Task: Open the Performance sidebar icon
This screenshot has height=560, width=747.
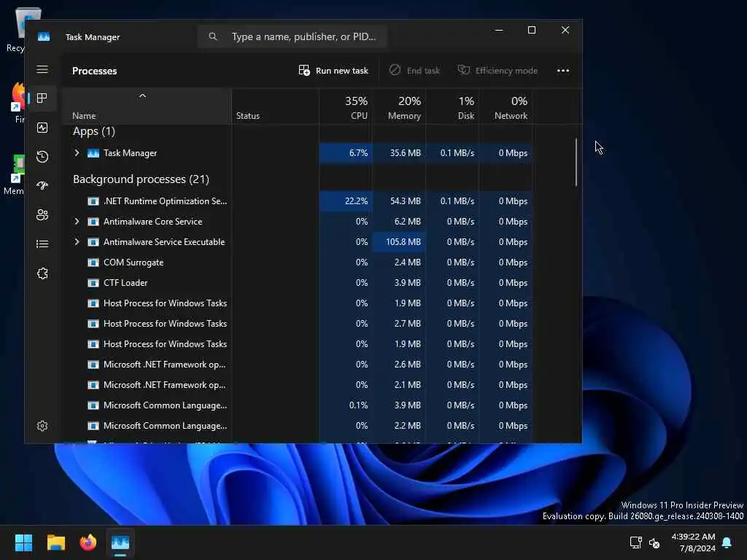Action: [42, 128]
